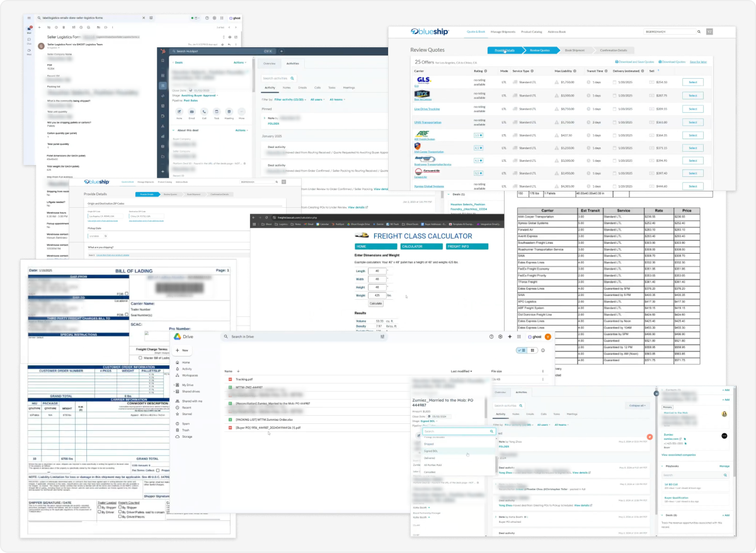This screenshot has height=553, width=756.
Task: Click the Search HubSpot field
Action: pos(222,51)
